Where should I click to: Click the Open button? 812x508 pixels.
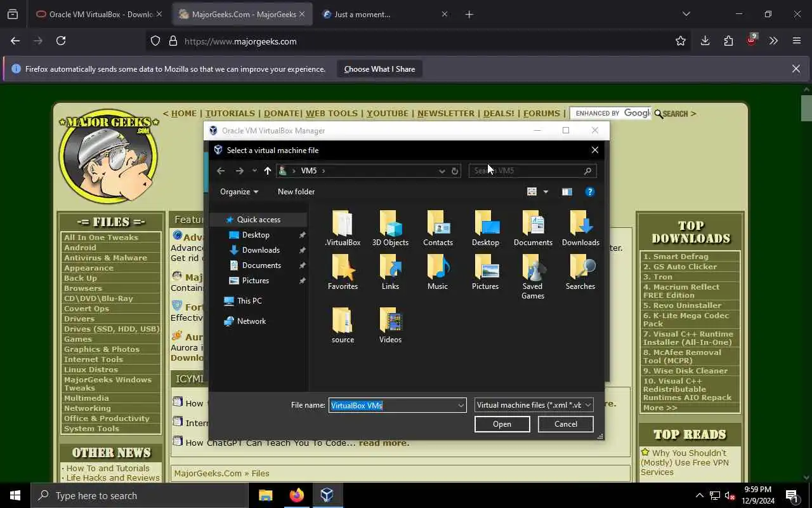pos(502,424)
